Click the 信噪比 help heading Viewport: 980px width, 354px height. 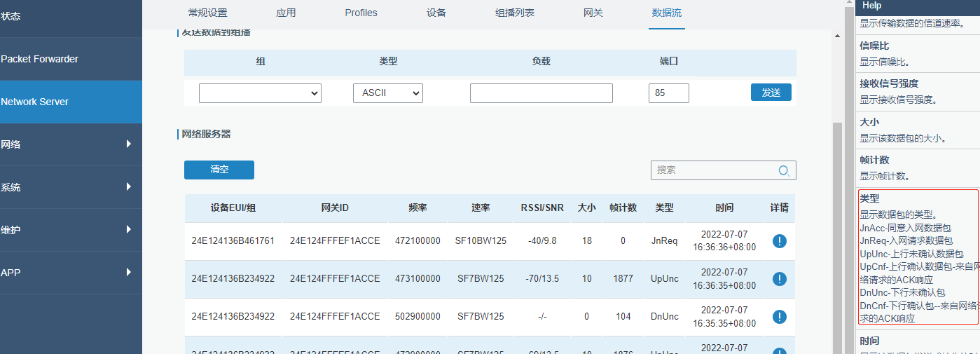[x=875, y=46]
